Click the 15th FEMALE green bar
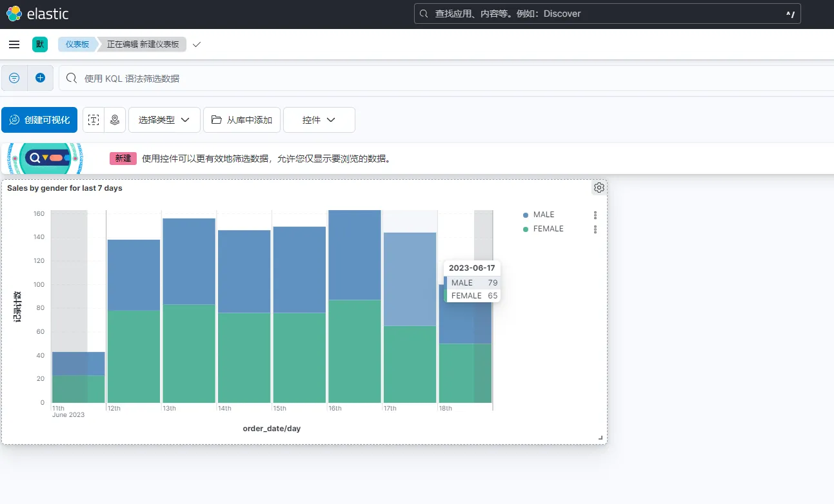Viewport: 834px width, 504px height. point(299,358)
